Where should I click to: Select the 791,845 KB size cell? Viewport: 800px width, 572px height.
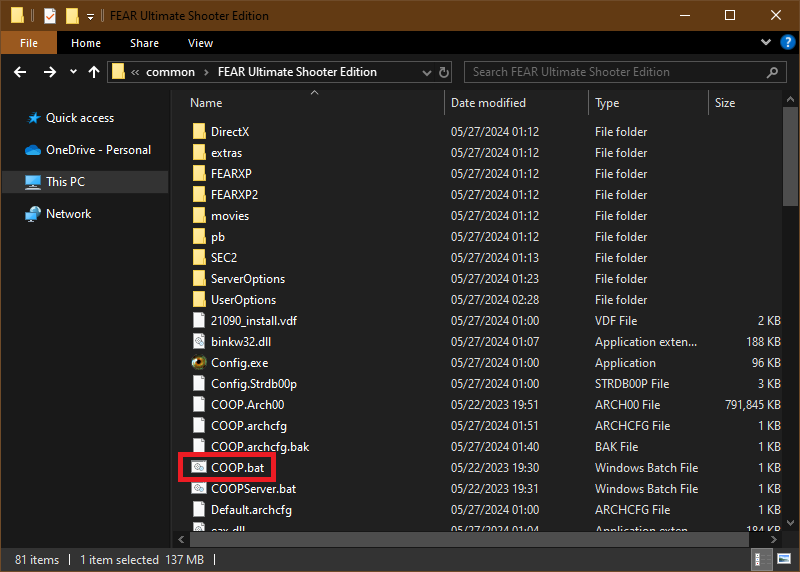[x=753, y=405]
